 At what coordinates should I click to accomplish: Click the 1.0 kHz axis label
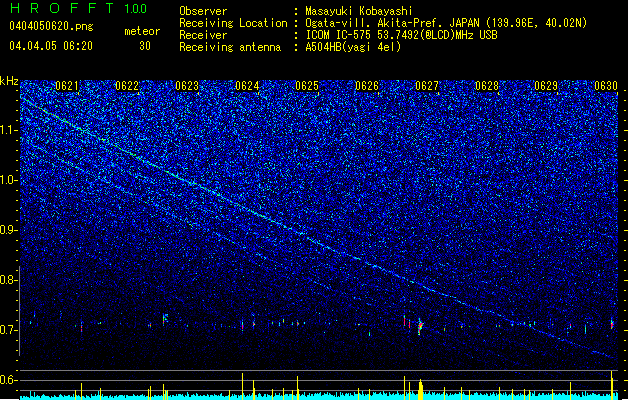point(9,180)
